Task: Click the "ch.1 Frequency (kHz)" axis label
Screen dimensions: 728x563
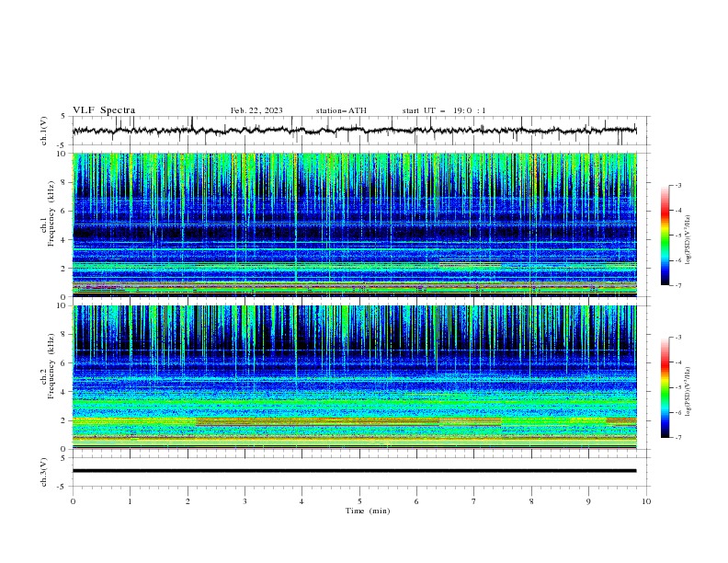Action: click(x=48, y=214)
